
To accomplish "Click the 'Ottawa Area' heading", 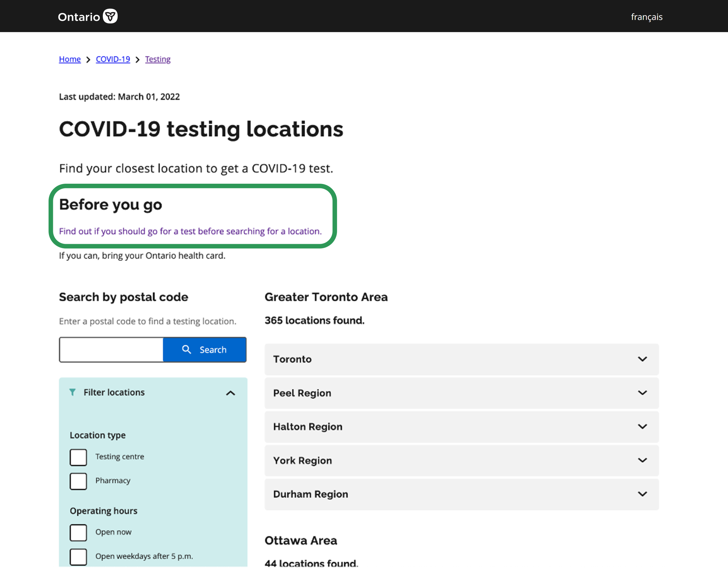I will 301,541.
